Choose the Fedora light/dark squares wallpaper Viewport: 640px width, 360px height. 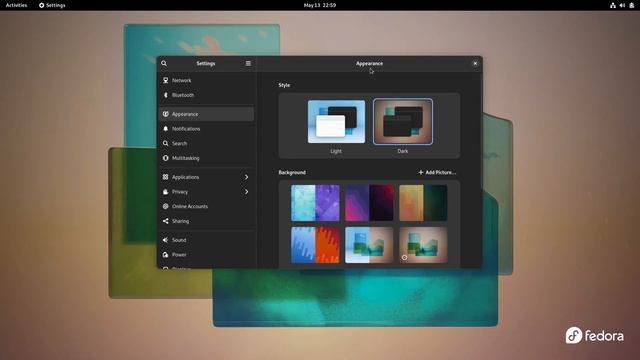[369, 245]
